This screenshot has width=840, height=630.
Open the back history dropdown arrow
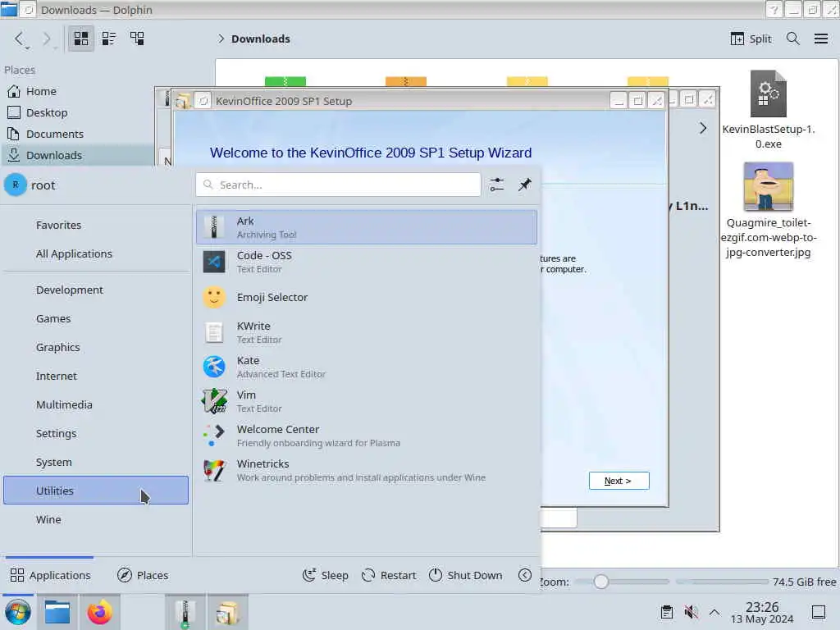click(x=28, y=48)
